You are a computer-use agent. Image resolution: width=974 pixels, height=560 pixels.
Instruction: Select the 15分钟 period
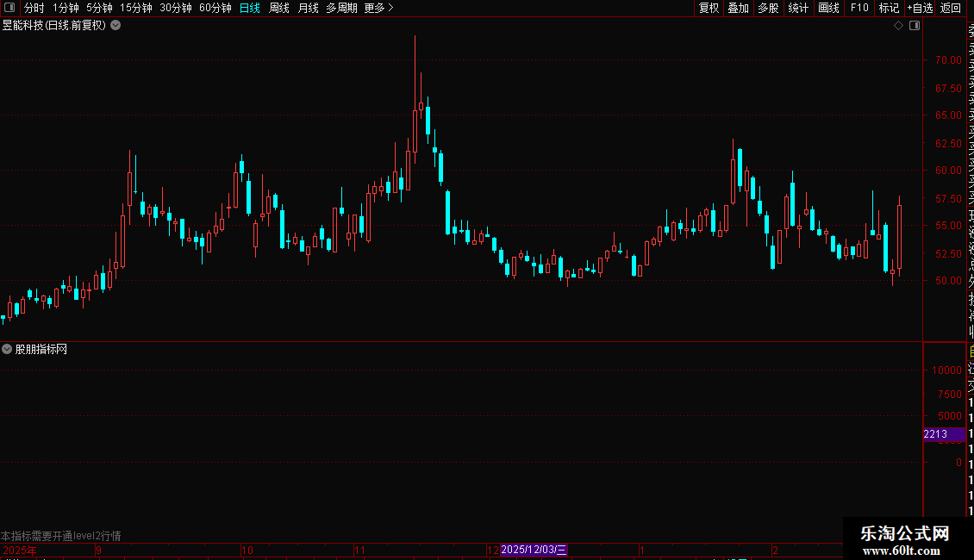point(136,8)
